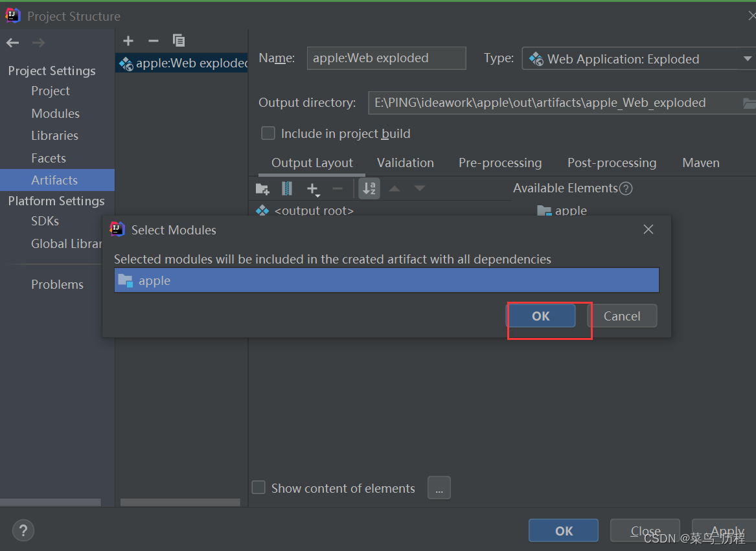The height and width of the screenshot is (551, 756).
Task: Create an archive using the zip icon
Action: click(286, 188)
